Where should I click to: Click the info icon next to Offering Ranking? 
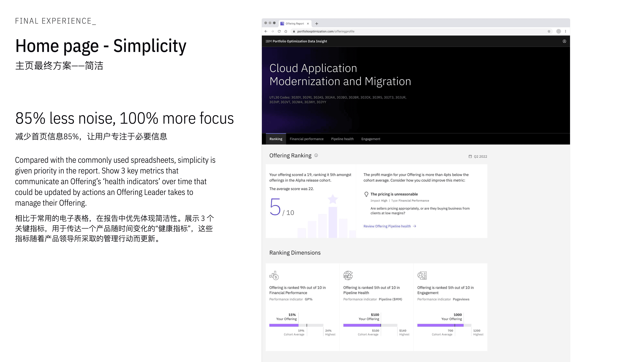point(316,155)
